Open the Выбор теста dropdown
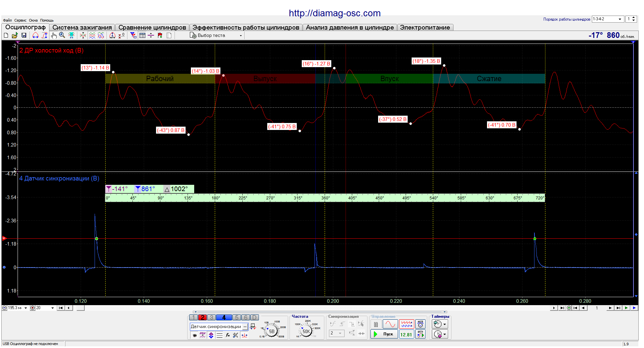 [x=216, y=35]
